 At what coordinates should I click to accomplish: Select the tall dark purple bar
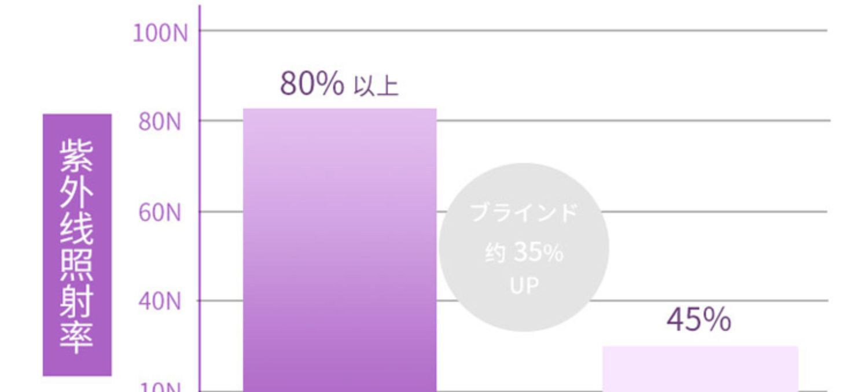coord(339,249)
